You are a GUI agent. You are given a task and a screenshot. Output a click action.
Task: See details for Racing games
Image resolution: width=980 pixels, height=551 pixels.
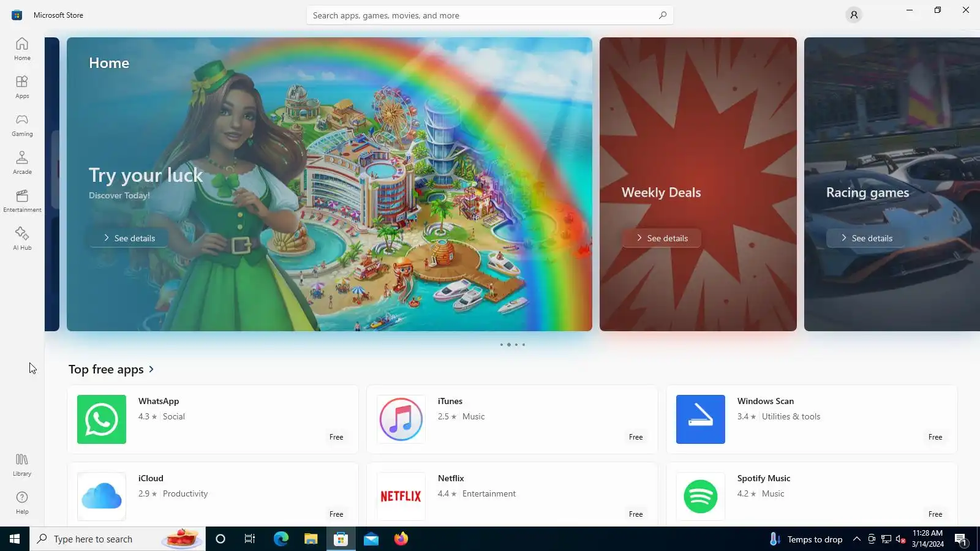(866, 238)
